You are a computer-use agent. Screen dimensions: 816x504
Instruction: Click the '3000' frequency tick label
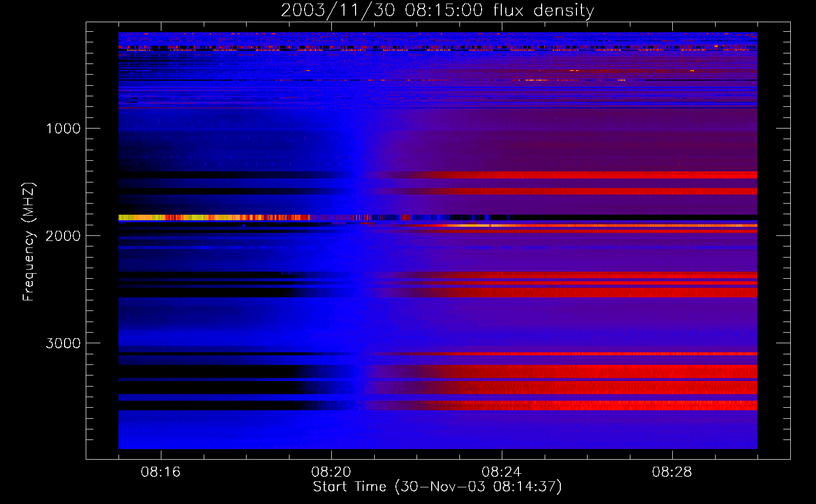click(x=63, y=343)
